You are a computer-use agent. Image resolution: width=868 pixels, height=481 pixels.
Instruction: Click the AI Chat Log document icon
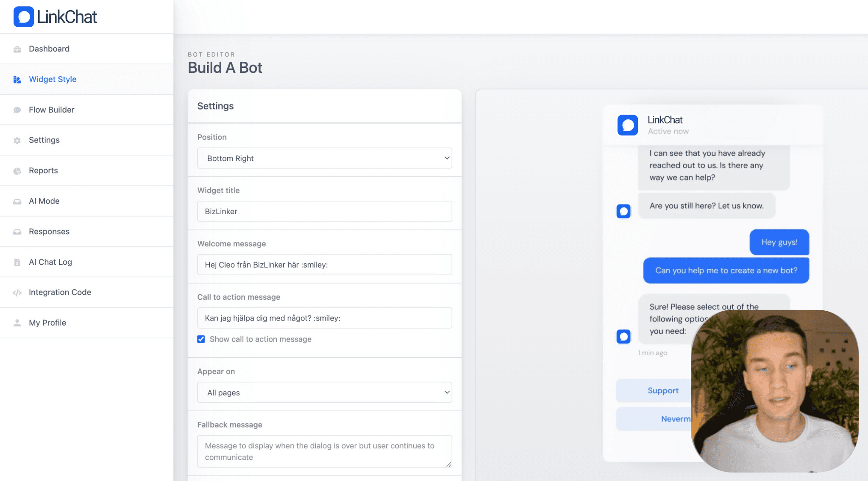coord(17,262)
